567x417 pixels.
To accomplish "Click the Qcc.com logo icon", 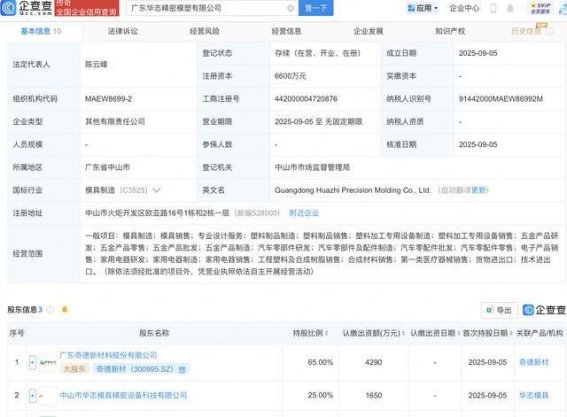I will pos(8,8).
